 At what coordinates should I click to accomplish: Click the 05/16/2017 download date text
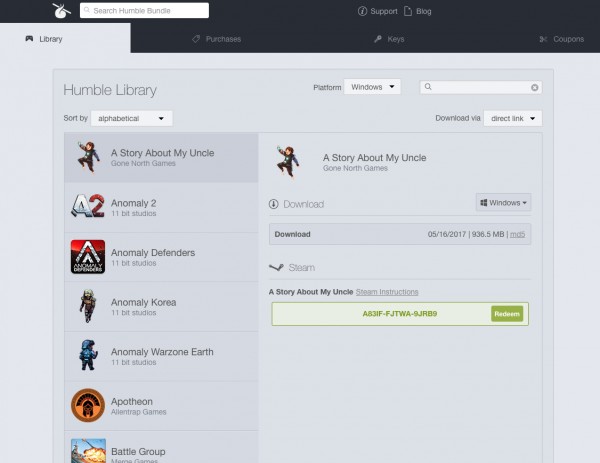pos(447,234)
